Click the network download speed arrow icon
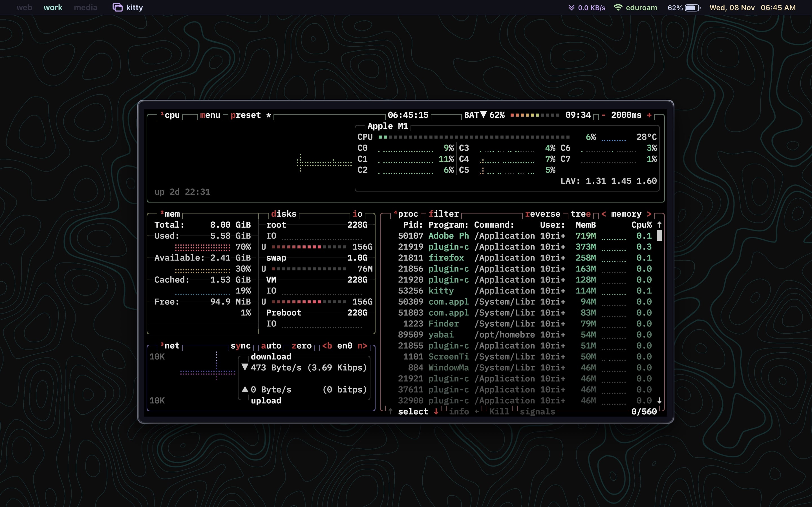 coord(571,7)
